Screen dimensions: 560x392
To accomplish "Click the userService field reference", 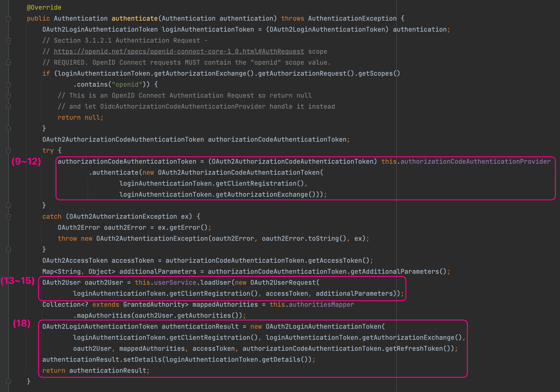I will click(175, 283).
